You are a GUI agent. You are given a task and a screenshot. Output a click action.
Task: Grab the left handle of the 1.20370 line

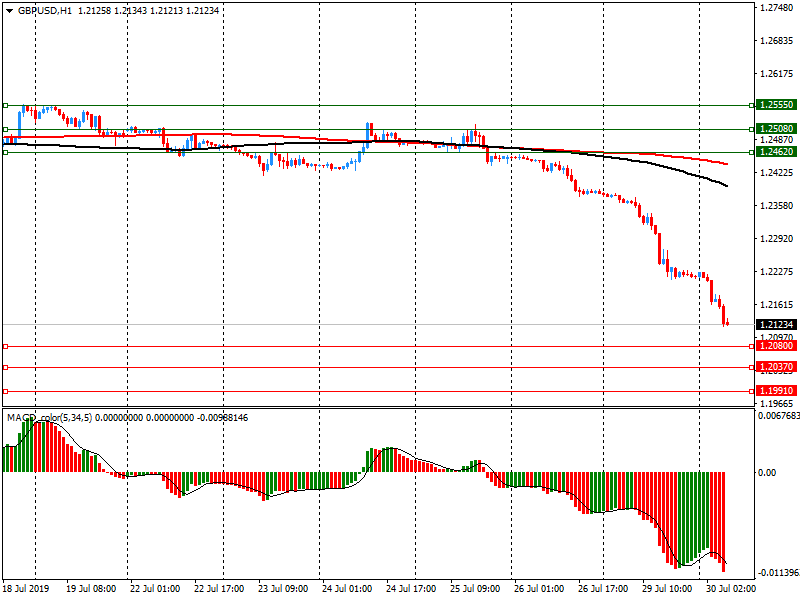pos(6,367)
